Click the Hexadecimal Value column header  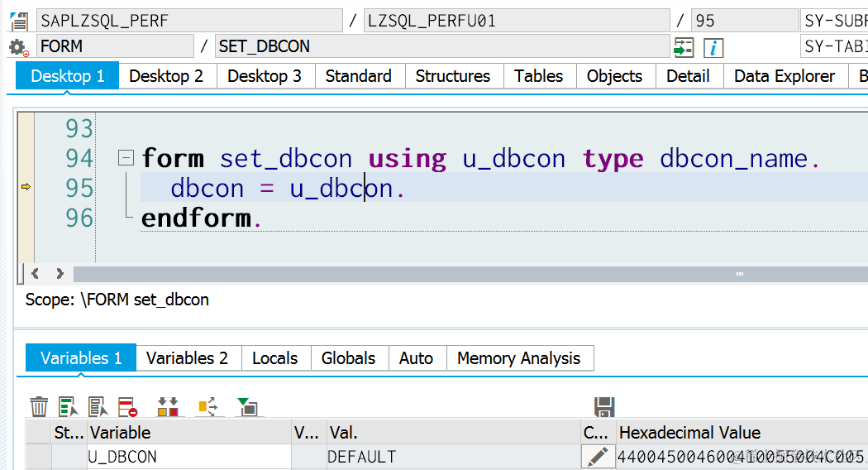click(742, 432)
